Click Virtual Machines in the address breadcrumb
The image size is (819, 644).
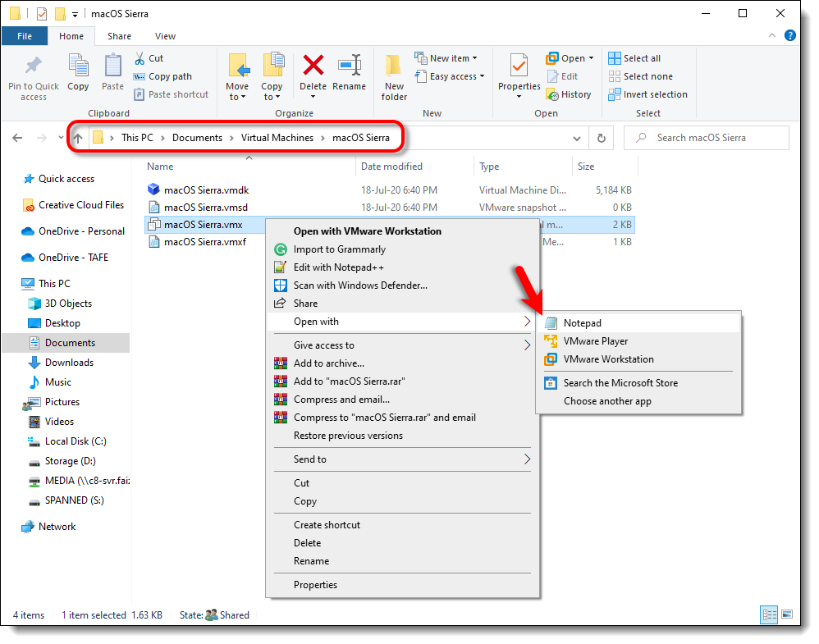[277, 138]
